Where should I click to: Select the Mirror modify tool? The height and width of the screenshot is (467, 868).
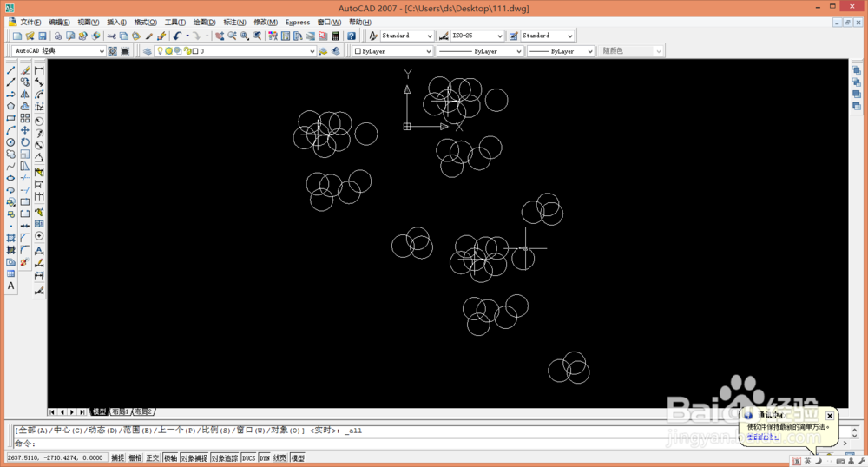point(25,94)
